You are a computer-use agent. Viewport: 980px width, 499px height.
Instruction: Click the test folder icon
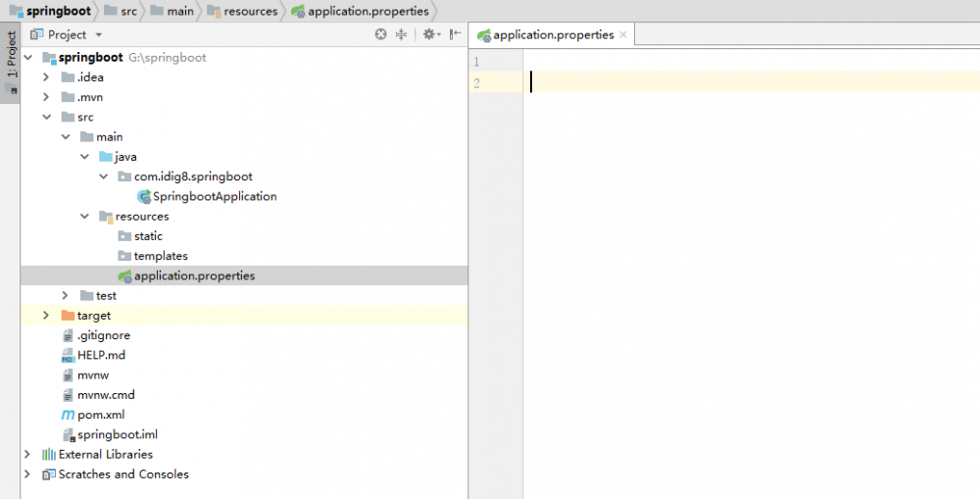pos(87,296)
